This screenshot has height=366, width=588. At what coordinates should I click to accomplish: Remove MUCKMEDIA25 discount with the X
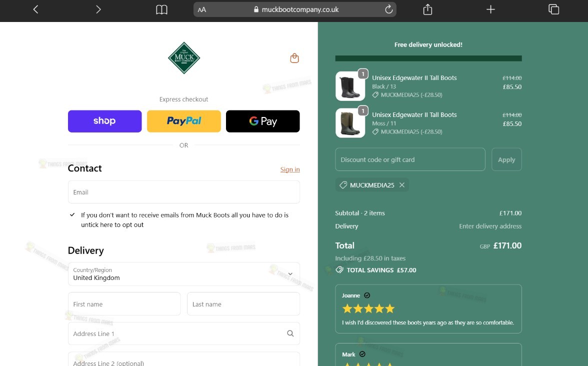pyautogui.click(x=402, y=185)
